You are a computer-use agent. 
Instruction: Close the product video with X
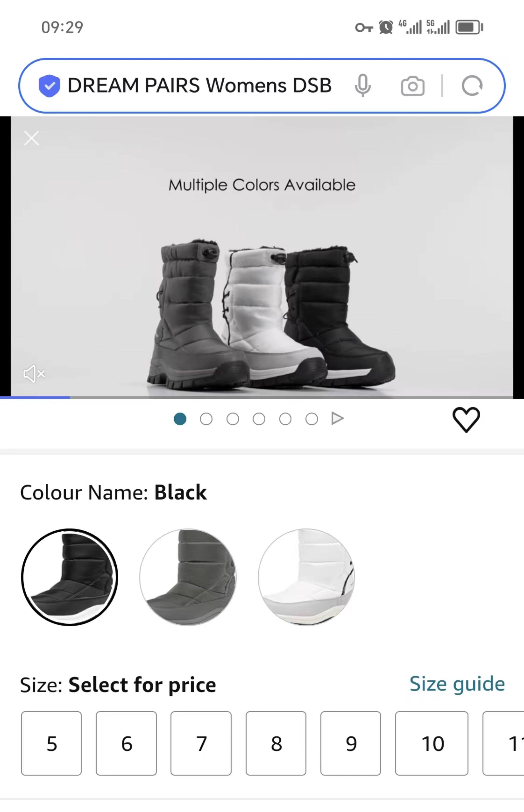tap(32, 138)
